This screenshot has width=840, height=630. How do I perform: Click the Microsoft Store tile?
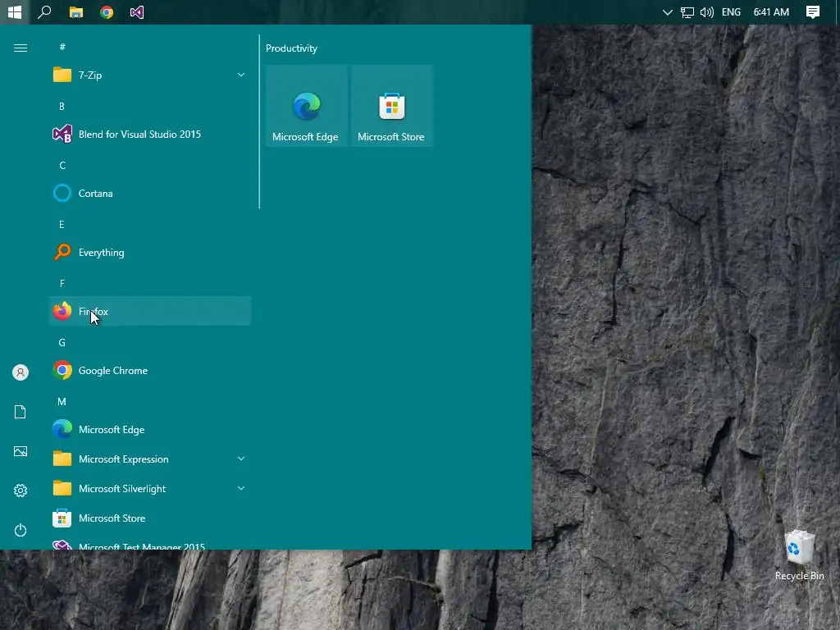click(391, 106)
